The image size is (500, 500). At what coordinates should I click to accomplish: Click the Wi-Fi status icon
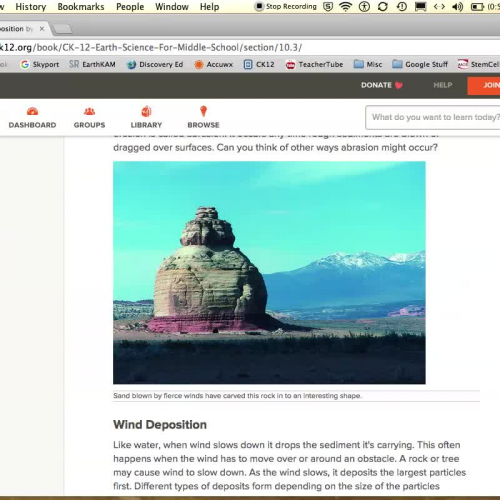(345, 7)
